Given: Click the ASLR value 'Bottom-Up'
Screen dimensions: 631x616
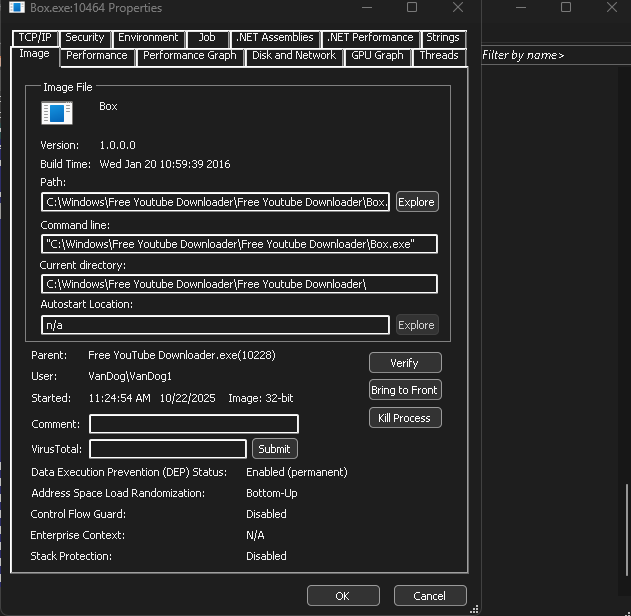Looking at the screenshot, I should [x=272, y=493].
